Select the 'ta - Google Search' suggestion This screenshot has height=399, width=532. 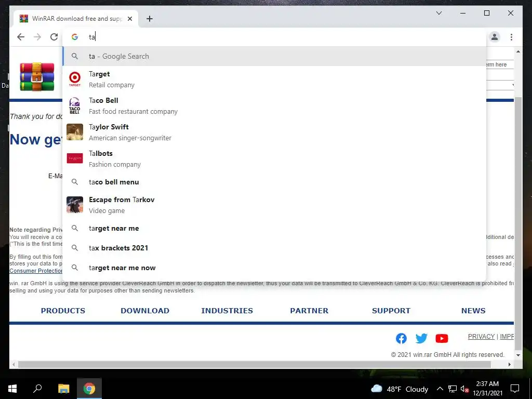274,56
